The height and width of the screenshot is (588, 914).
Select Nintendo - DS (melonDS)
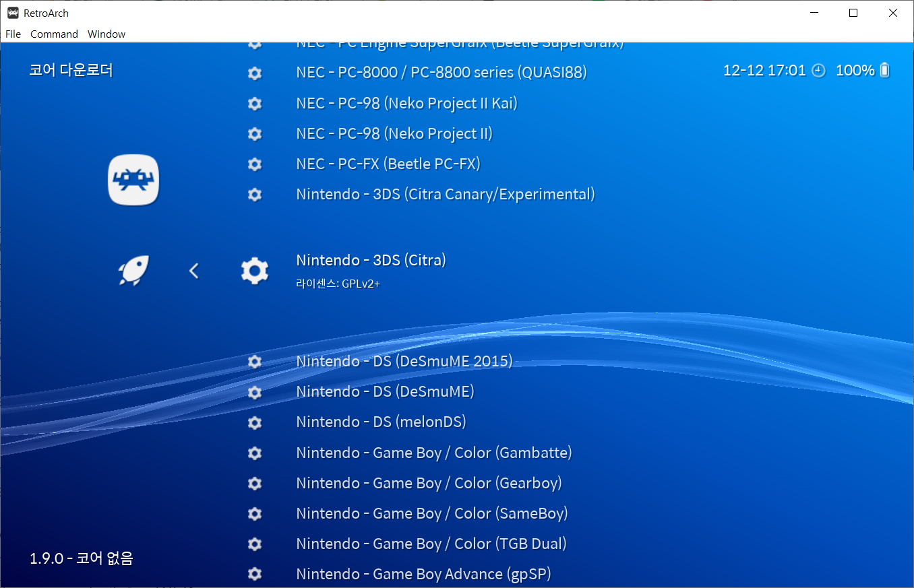click(x=381, y=422)
